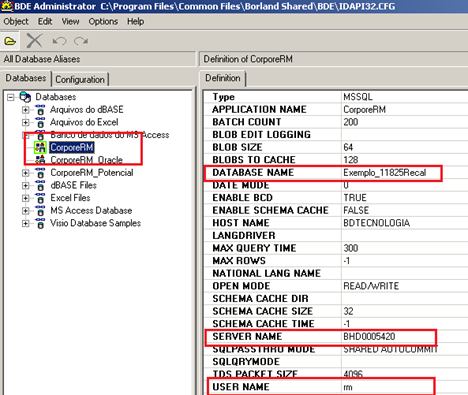Expand the Excel Files node
Image resolution: width=468 pixels, height=395 pixels.
point(25,198)
